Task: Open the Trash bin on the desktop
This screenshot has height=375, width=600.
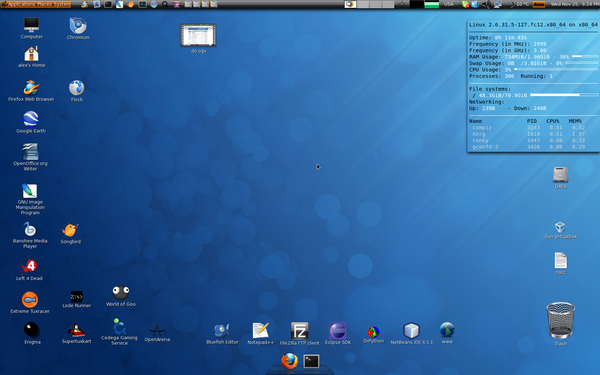Action: tap(561, 324)
